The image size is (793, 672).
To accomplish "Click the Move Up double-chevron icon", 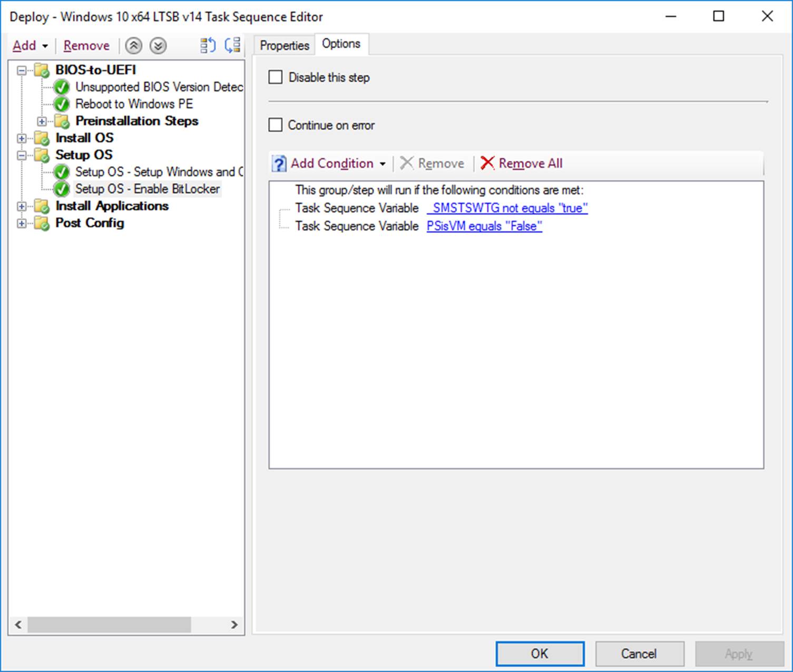I will (x=134, y=46).
